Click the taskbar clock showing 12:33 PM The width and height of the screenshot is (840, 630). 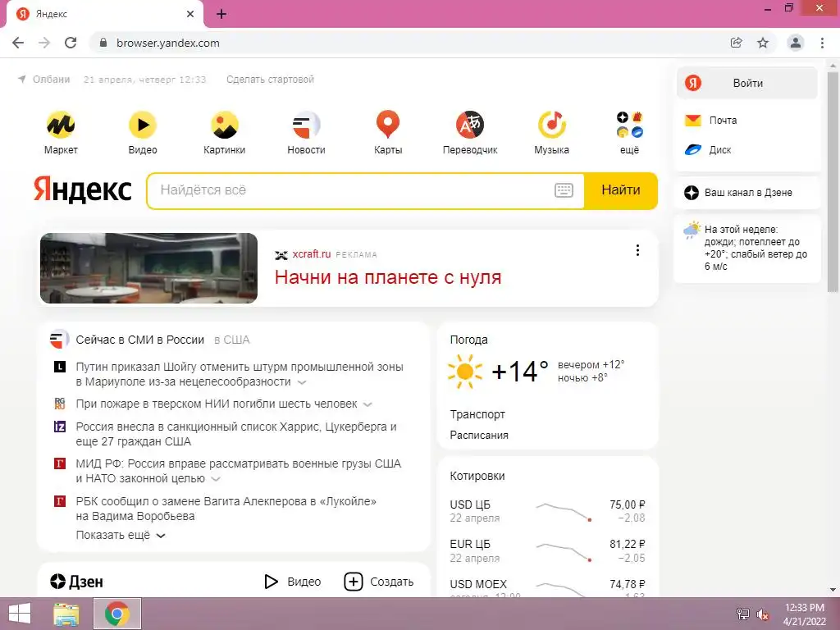pos(804,614)
